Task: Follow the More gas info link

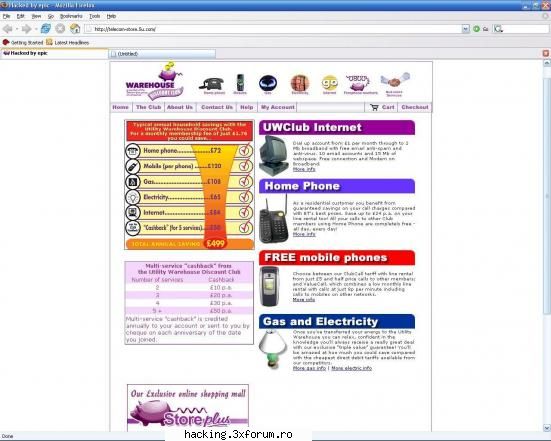Action: (309, 368)
